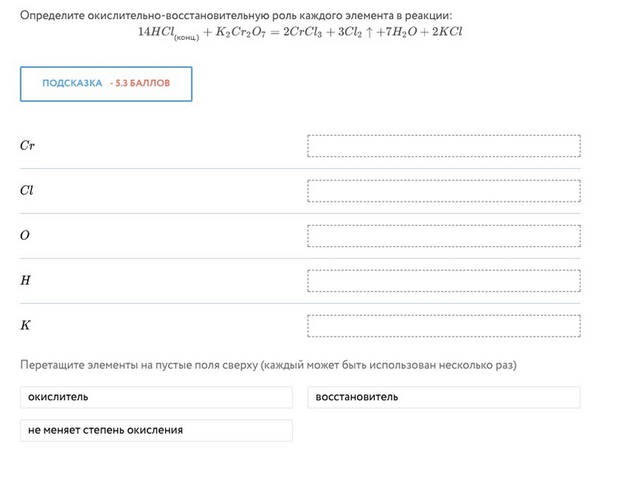Click the ПОДСКАЗКА hint button
This screenshot has height=480, width=638.
pyautogui.click(x=106, y=84)
